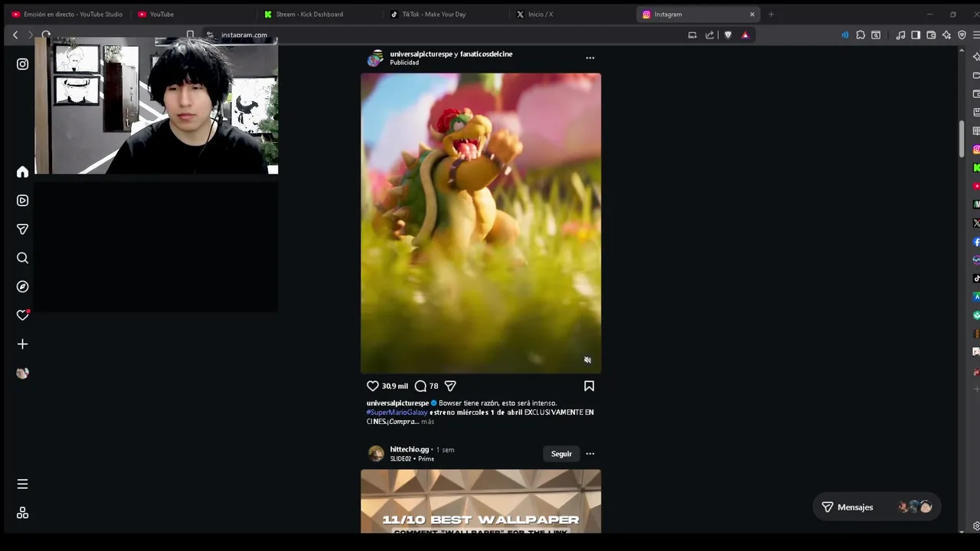
Task: Open the '11/10 BEST WALLPAPER' post image
Action: click(481, 501)
